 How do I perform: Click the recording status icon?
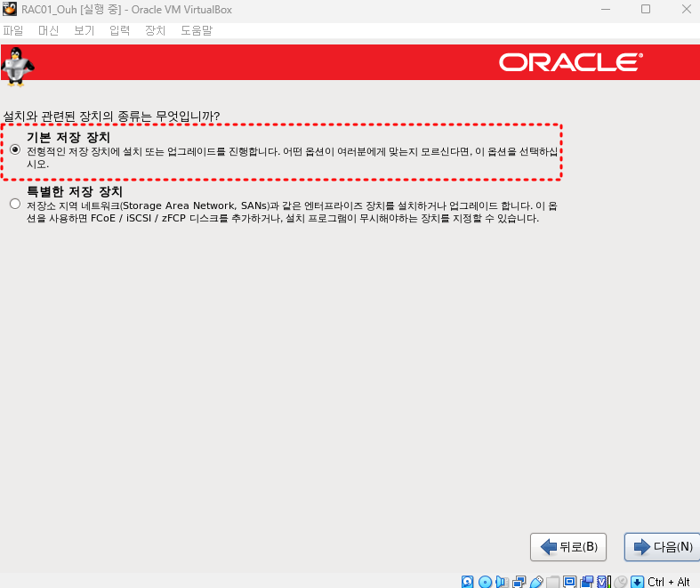pyautogui.click(x=587, y=582)
